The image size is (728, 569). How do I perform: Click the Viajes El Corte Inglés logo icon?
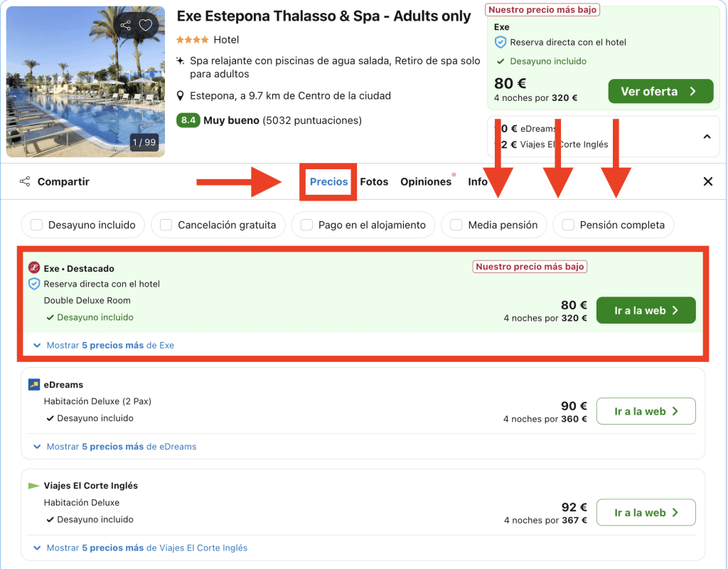33,486
